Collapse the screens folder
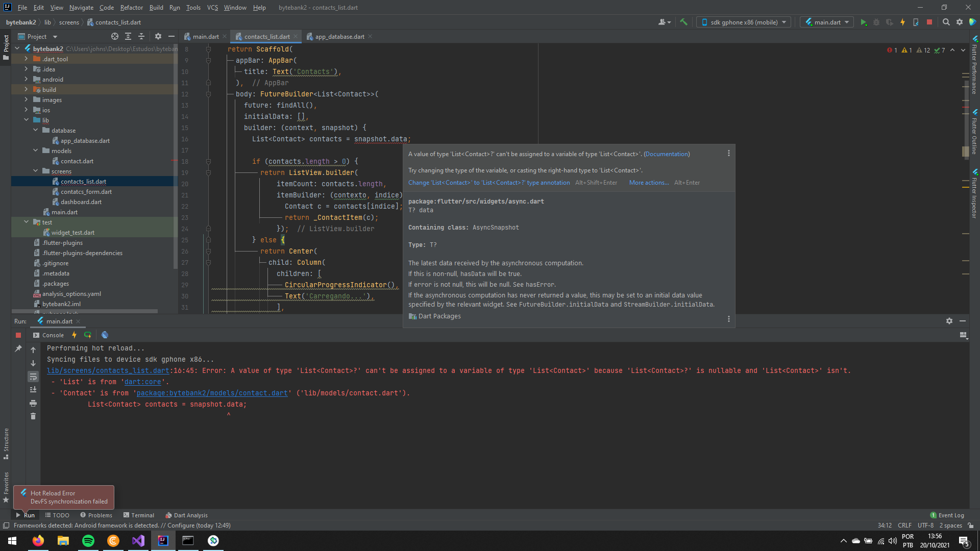Image resolution: width=980 pixels, height=551 pixels. point(35,171)
